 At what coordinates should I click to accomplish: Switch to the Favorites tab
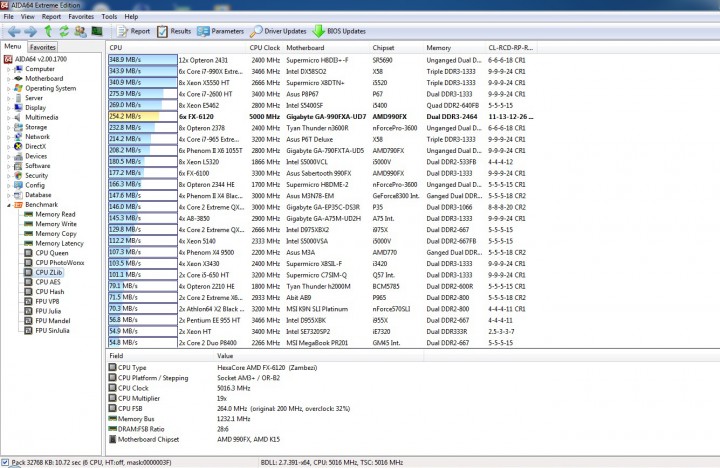click(x=43, y=47)
